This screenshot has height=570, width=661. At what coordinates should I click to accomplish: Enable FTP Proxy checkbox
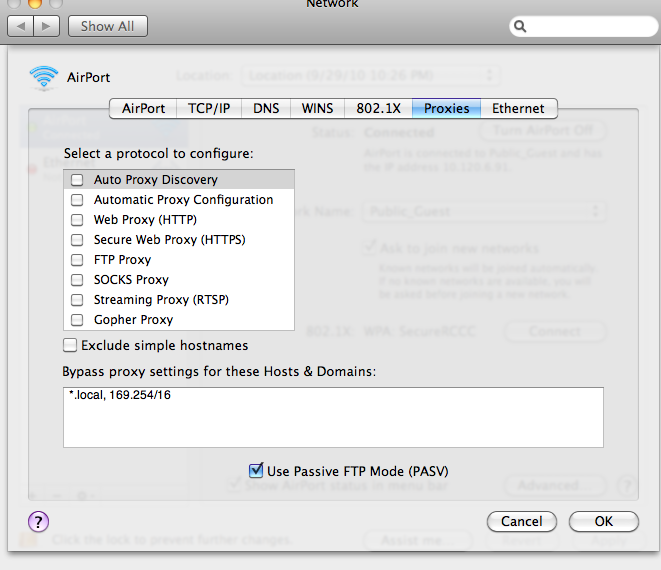[77, 260]
